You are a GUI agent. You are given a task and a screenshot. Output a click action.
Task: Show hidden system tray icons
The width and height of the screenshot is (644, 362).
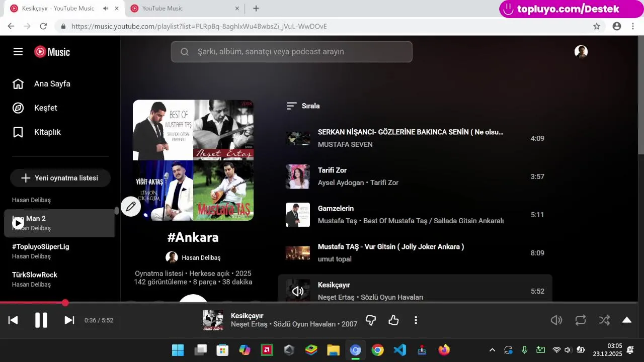(492, 350)
